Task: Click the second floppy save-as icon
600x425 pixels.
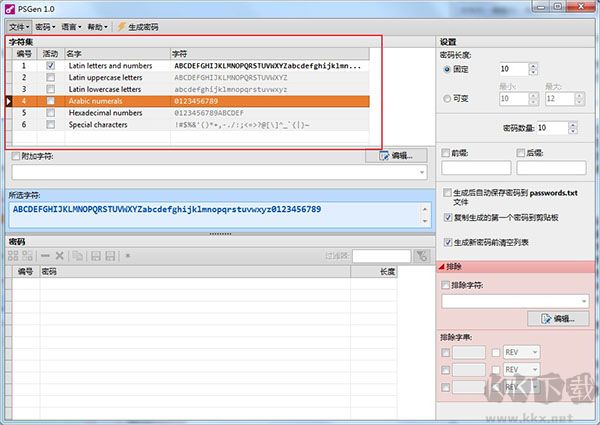Action: pos(110,256)
